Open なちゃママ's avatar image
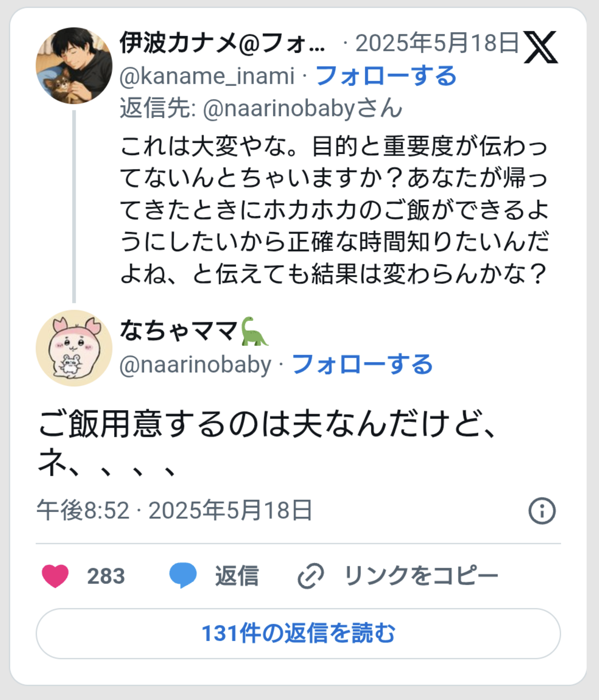The width and height of the screenshot is (599, 700). (74, 348)
